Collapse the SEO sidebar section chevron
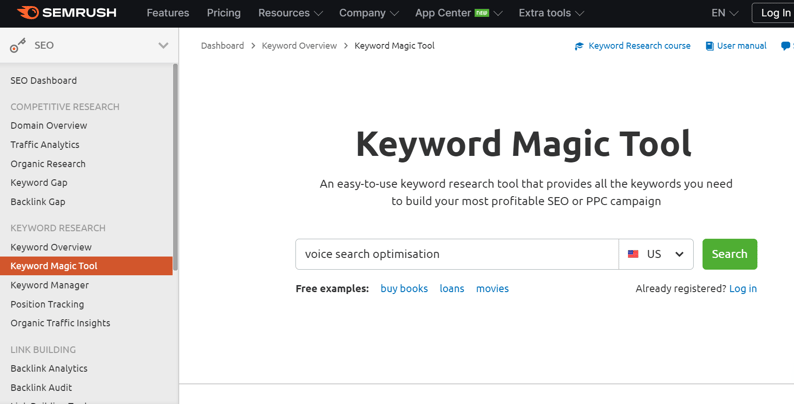794x404 pixels. [163, 46]
